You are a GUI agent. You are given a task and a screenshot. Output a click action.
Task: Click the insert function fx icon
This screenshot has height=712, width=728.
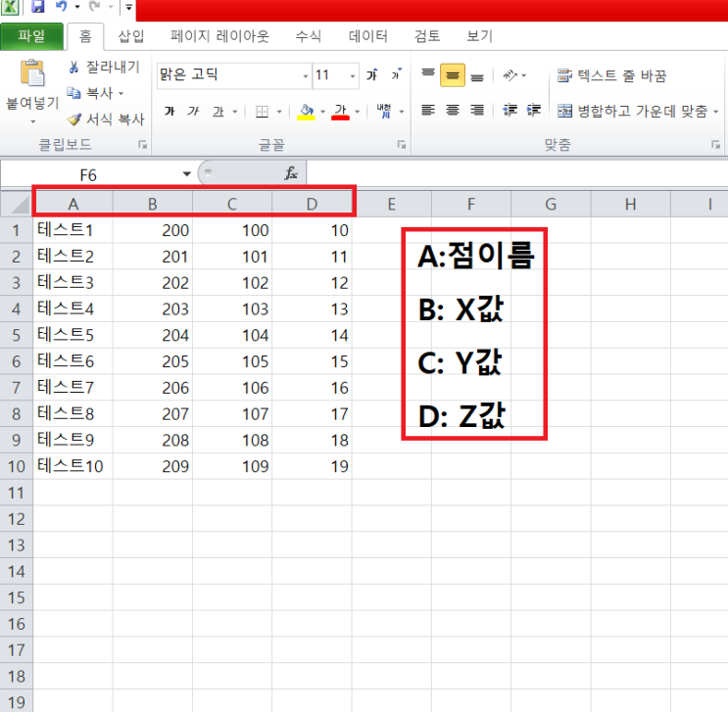[291, 173]
